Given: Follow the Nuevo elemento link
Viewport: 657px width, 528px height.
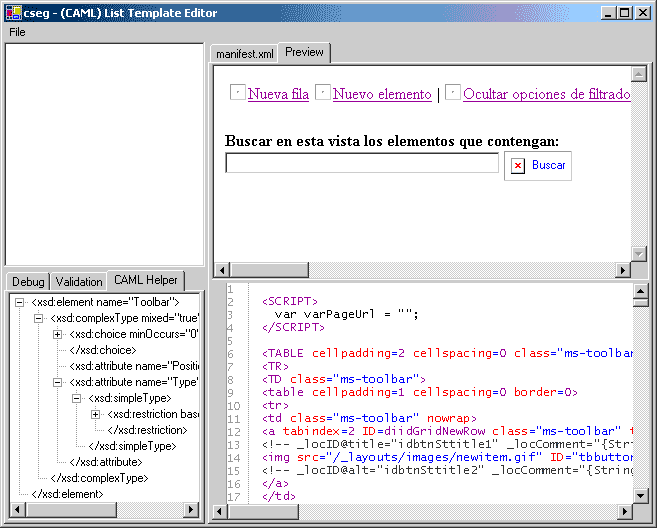Looking at the screenshot, I should click(x=382, y=94).
